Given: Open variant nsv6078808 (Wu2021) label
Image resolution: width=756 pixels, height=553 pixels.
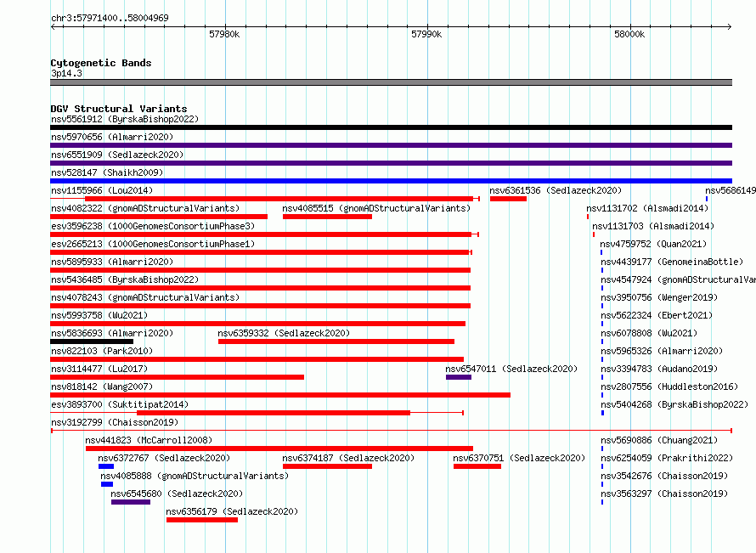Looking at the screenshot, I should (x=649, y=333).
